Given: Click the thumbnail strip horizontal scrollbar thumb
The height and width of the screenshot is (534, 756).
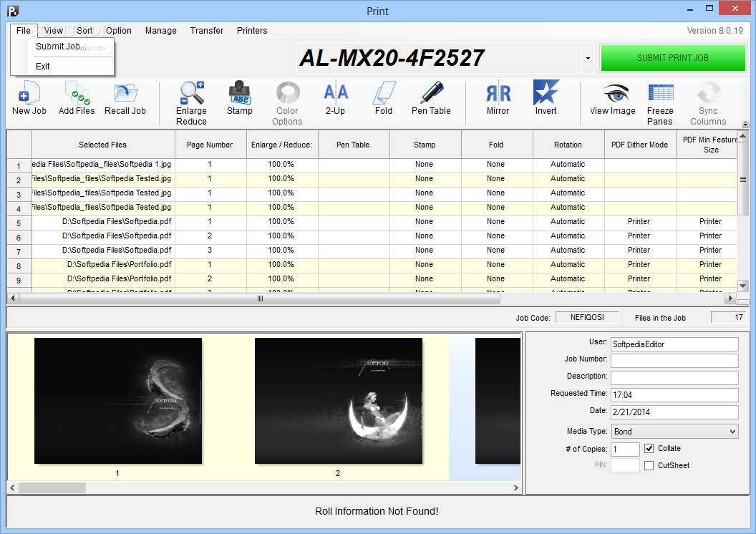Looking at the screenshot, I should click(x=52, y=487).
